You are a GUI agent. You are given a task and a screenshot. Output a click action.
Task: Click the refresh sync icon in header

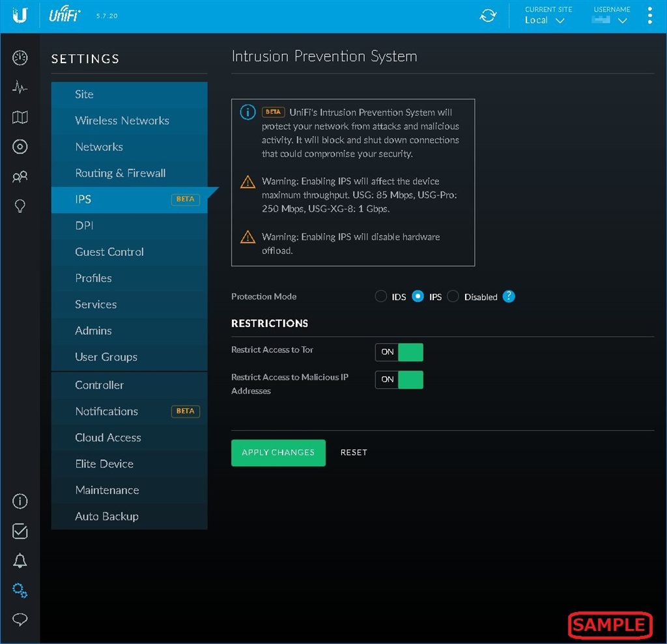tap(488, 16)
